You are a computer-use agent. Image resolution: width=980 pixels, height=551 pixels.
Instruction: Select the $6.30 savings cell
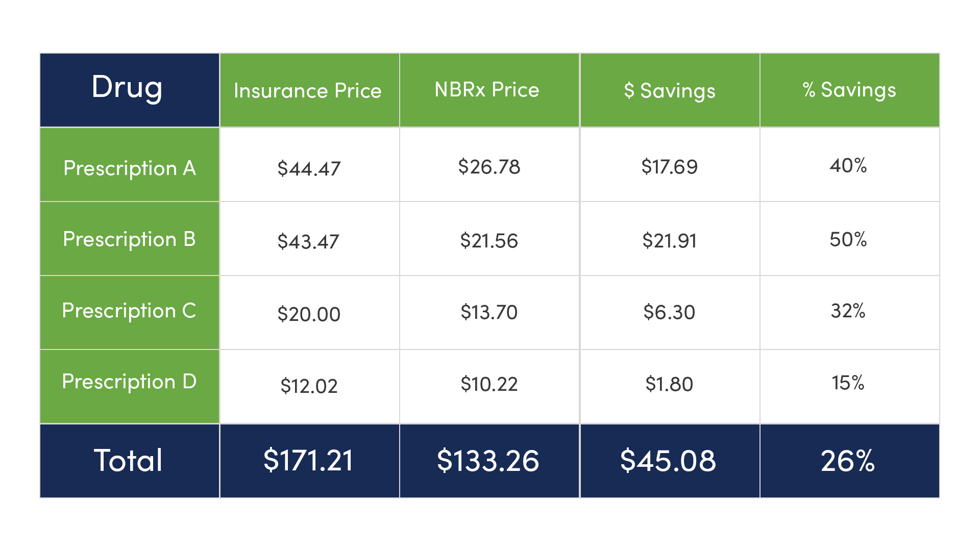(669, 312)
